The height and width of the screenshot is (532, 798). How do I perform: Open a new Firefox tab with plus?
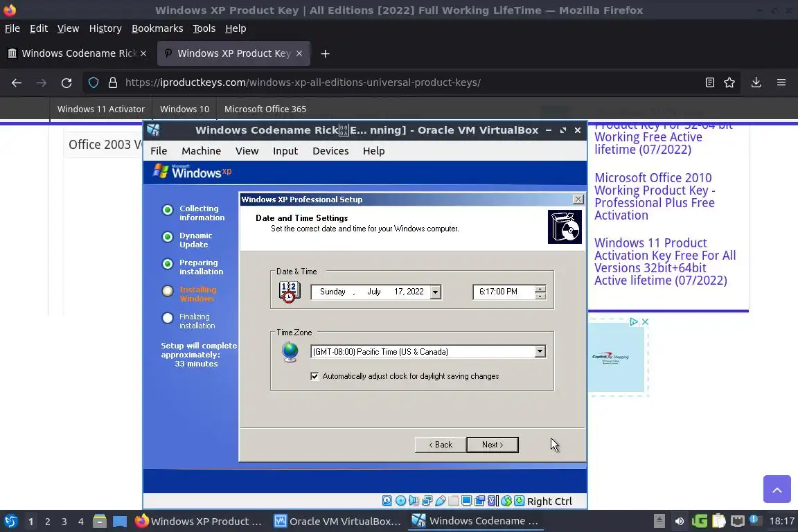[325, 53]
